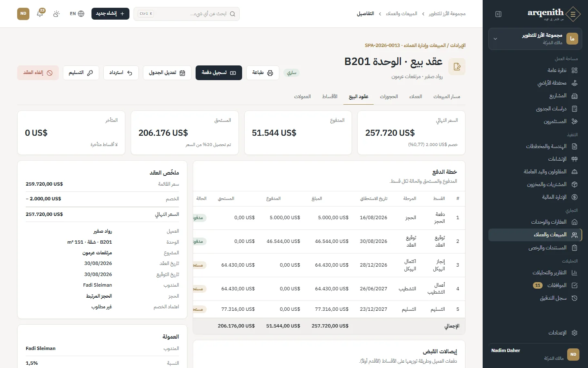This screenshot has width=588, height=368.
Task: Open الإنشاءات construction in sidebar
Action: click(x=535, y=159)
